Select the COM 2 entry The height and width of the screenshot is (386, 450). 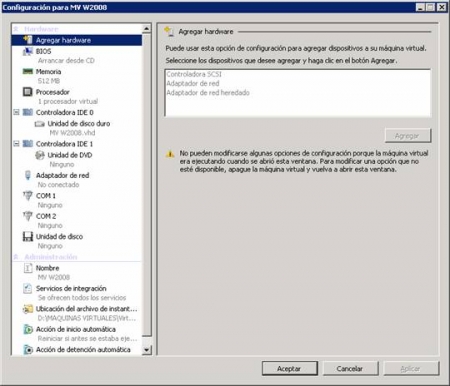(46, 216)
